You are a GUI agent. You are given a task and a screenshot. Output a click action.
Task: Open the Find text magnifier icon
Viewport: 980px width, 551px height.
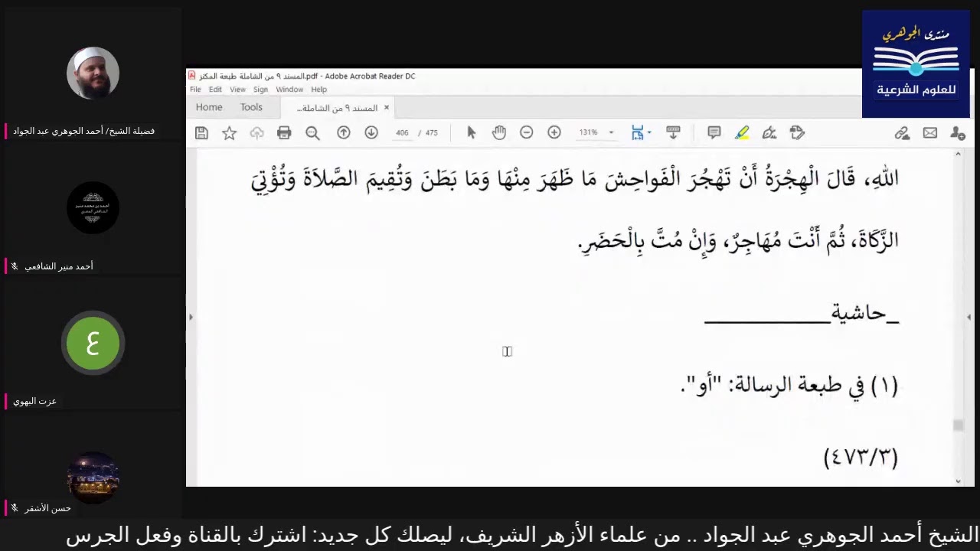coord(312,133)
